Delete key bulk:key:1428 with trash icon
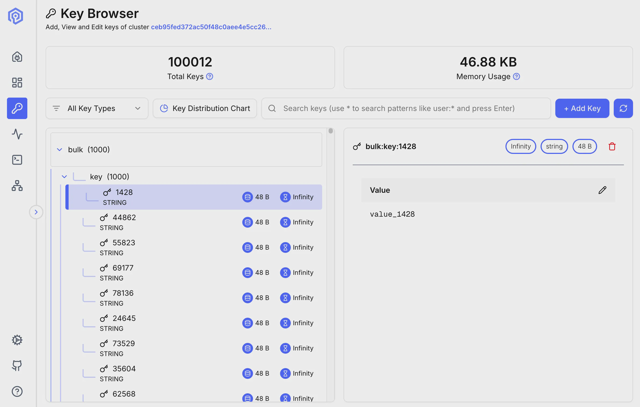Image resolution: width=640 pixels, height=407 pixels. [x=612, y=147]
